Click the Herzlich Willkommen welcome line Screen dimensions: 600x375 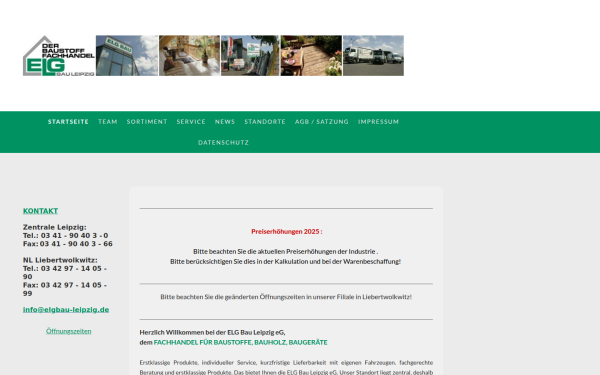(212, 332)
